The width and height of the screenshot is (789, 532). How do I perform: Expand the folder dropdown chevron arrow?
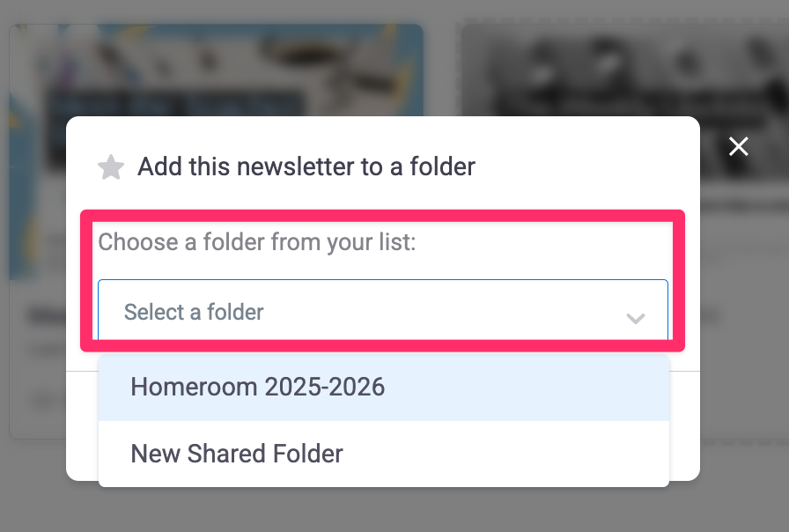tap(635, 318)
